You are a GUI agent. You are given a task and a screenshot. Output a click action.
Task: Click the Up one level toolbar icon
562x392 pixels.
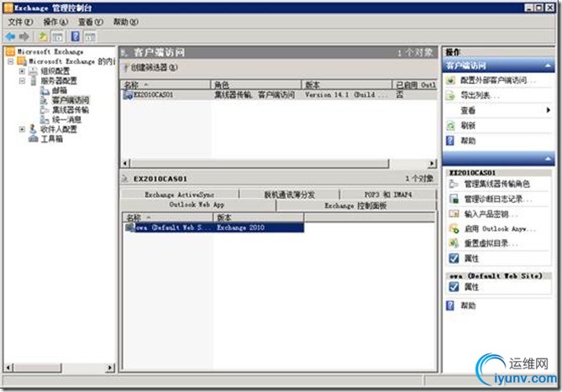(43, 36)
